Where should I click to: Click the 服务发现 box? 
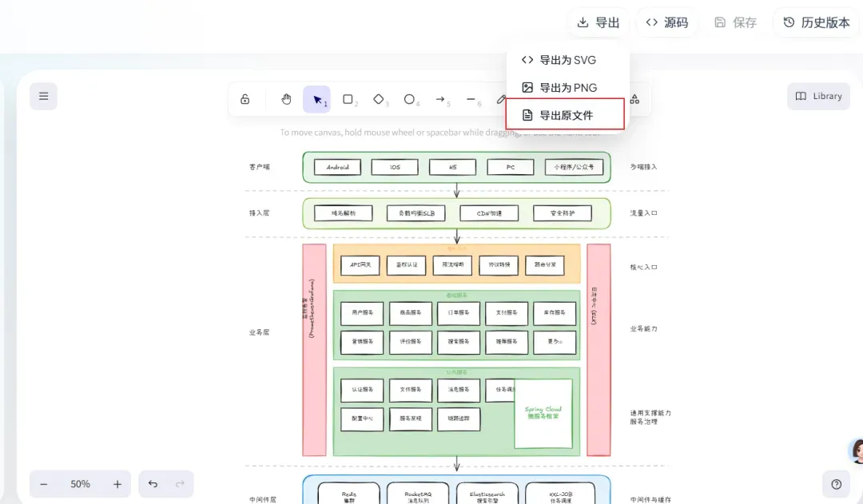411,419
